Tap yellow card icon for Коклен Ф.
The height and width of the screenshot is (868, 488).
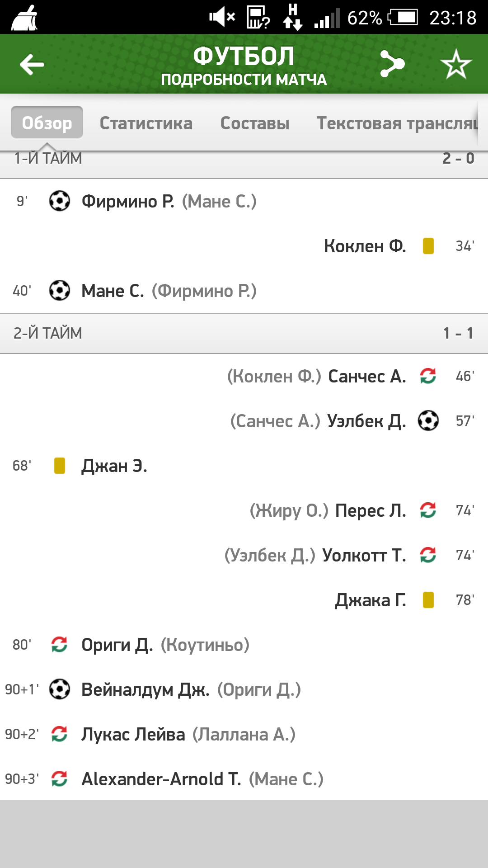[x=428, y=246]
